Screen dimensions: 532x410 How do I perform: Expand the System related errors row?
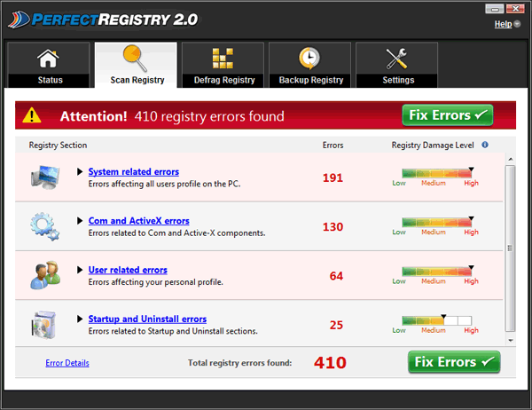[x=80, y=171]
